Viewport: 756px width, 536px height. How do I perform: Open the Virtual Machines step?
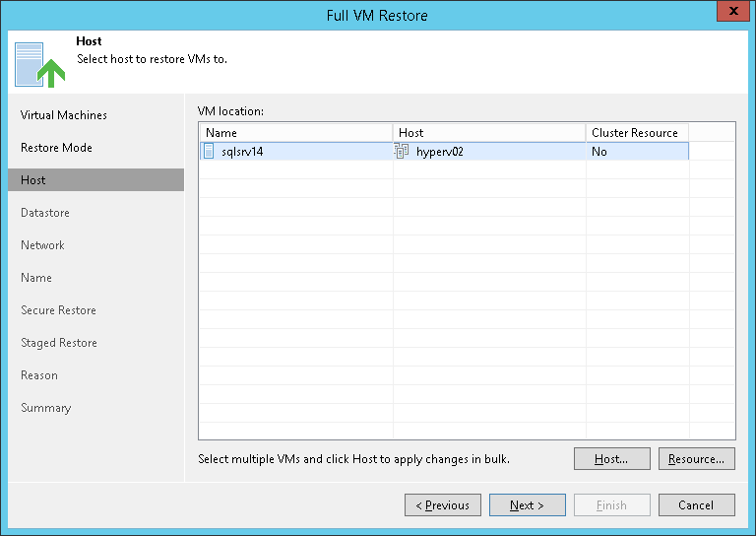tap(64, 115)
